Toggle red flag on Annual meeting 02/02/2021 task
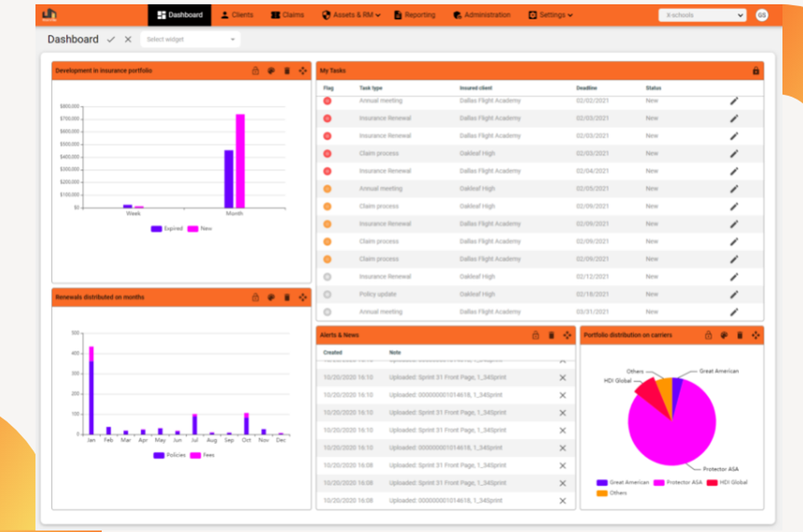This screenshot has height=532, width=803. click(328, 101)
